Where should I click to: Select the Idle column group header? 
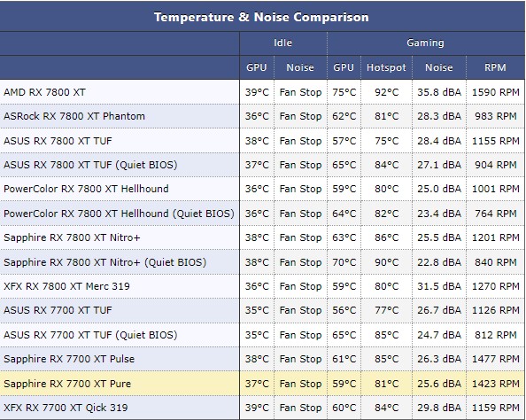(282, 43)
